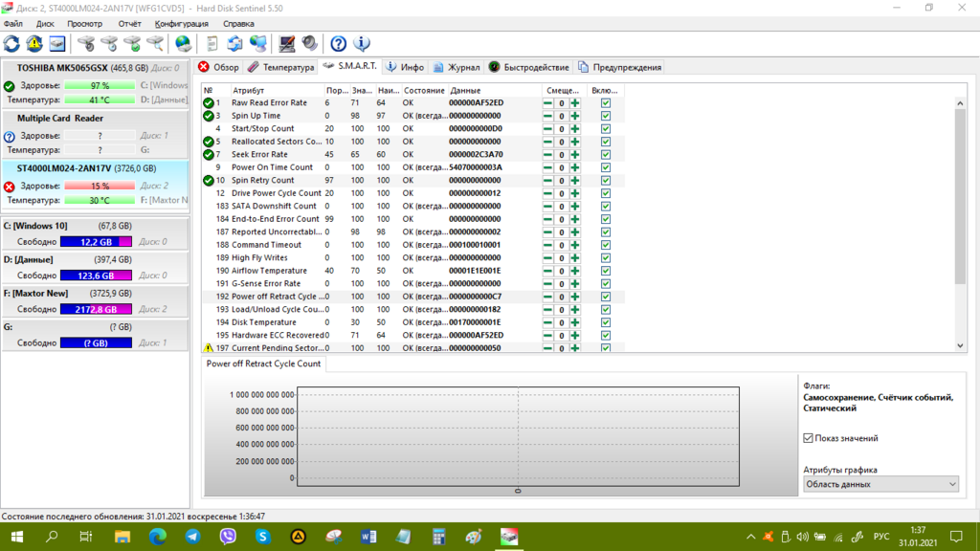Click the S.M.A.R.T. table scroll down arrow

click(961, 346)
